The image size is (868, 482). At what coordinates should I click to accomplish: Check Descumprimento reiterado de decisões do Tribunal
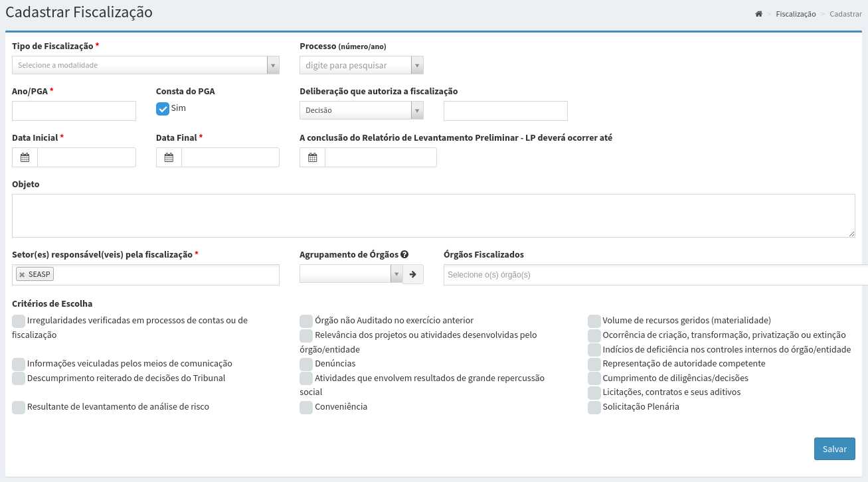[19, 378]
